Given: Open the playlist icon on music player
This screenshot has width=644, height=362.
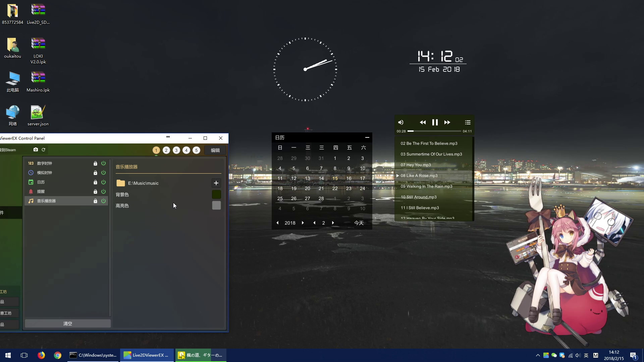Looking at the screenshot, I should pos(468,122).
